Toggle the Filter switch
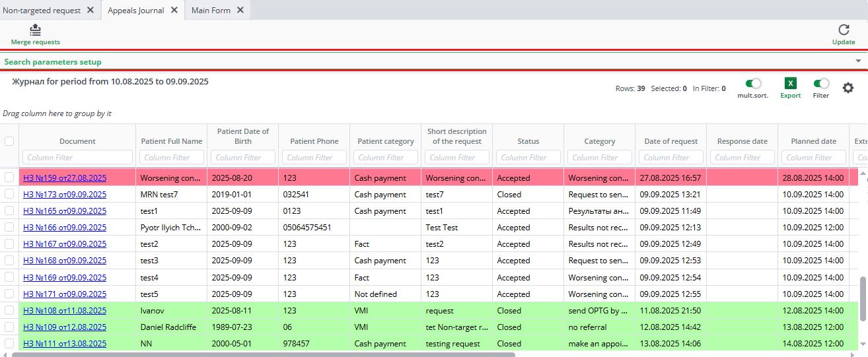The image size is (868, 357). click(821, 84)
